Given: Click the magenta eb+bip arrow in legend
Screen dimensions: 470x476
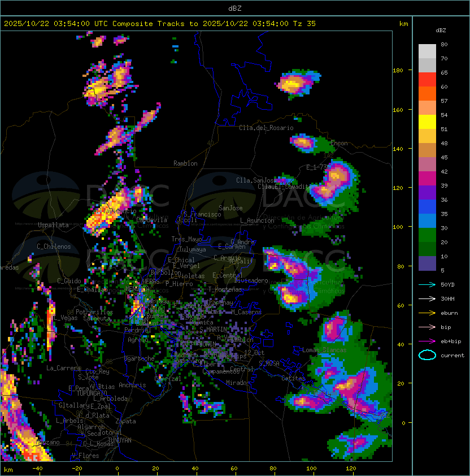Looking at the screenshot, I should tap(427, 341).
